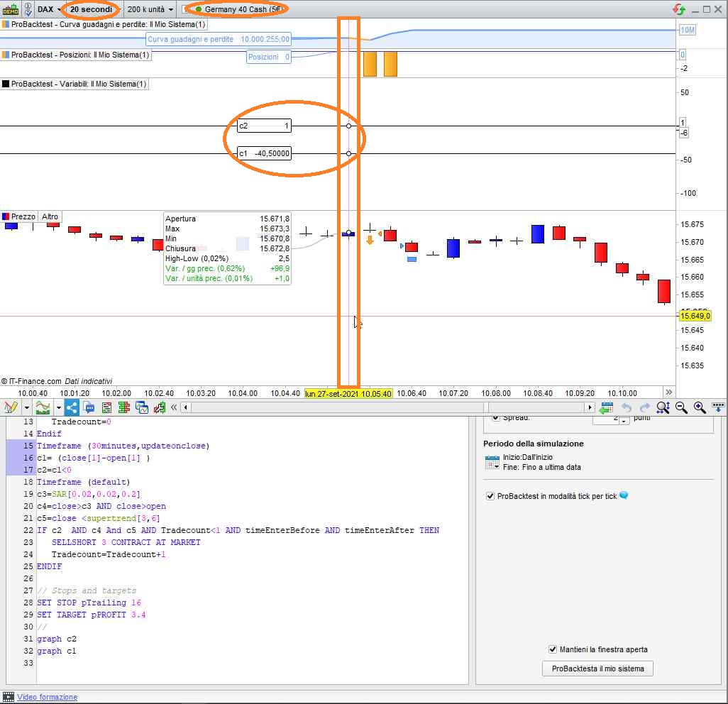Click the Prezzo panel color icon
The image size is (728, 704).
(x=6, y=216)
